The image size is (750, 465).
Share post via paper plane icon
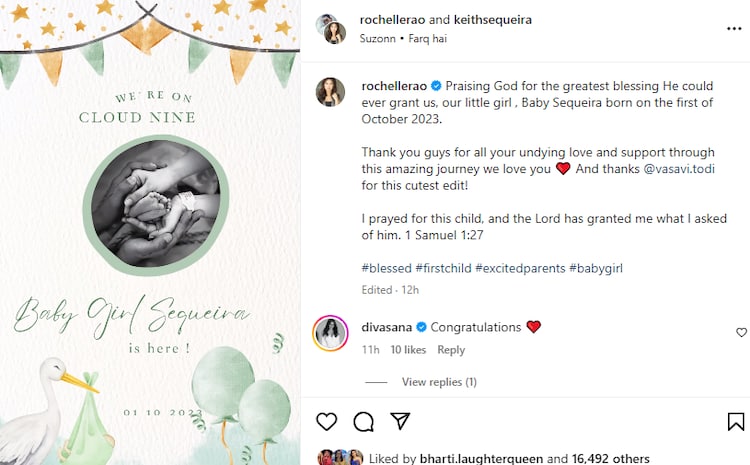tap(400, 421)
